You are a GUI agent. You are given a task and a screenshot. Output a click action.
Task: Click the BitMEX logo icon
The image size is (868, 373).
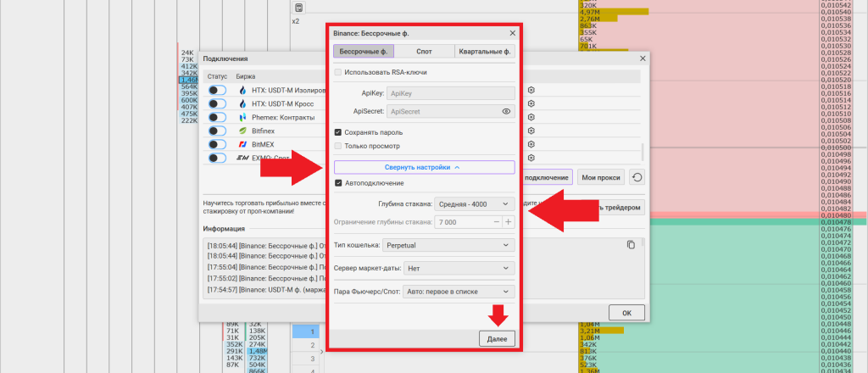242,144
